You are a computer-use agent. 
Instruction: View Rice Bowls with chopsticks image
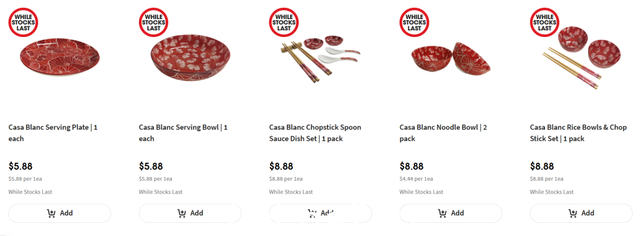click(x=581, y=57)
